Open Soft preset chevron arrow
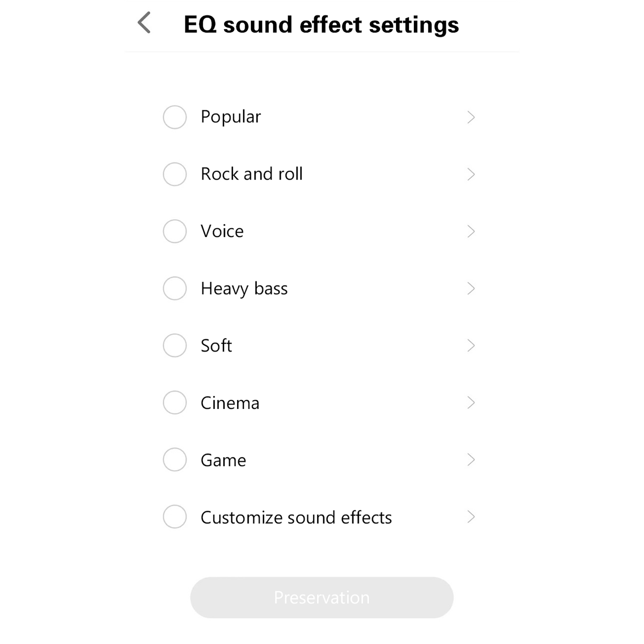The image size is (644, 644). [471, 345]
